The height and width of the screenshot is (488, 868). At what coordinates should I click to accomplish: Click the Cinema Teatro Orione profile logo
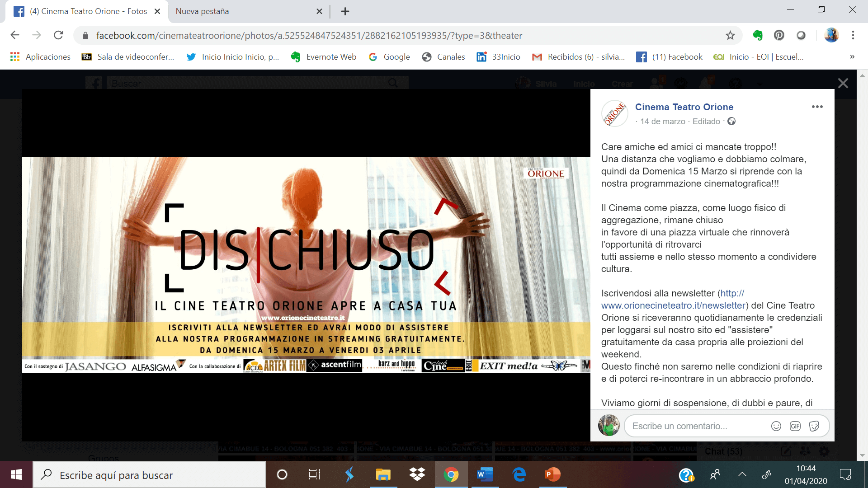(615, 113)
